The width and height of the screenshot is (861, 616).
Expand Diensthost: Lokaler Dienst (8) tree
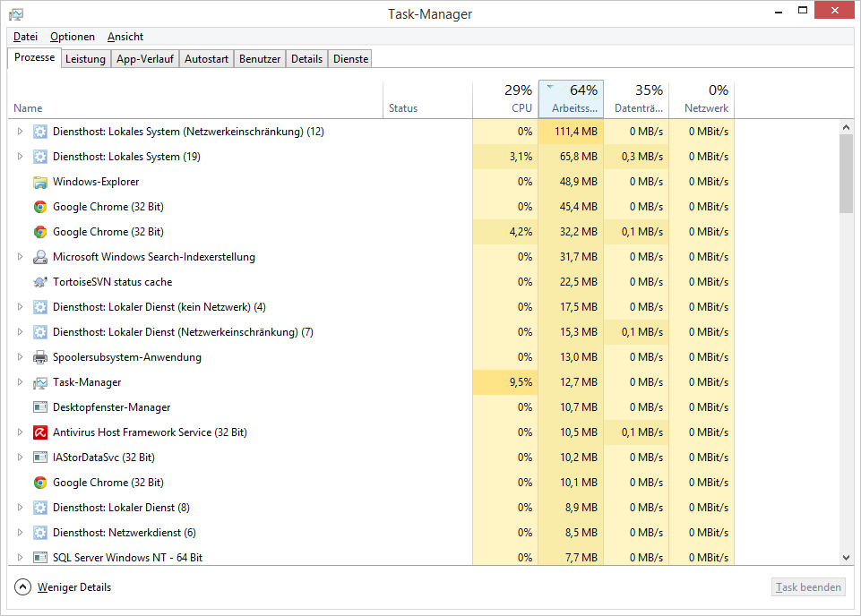click(20, 508)
